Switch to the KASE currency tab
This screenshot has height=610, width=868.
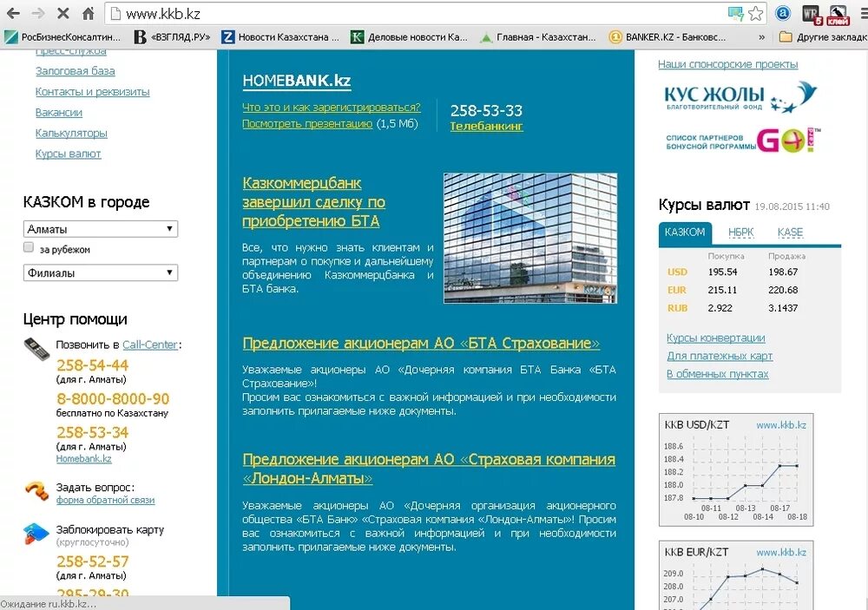[x=790, y=233]
